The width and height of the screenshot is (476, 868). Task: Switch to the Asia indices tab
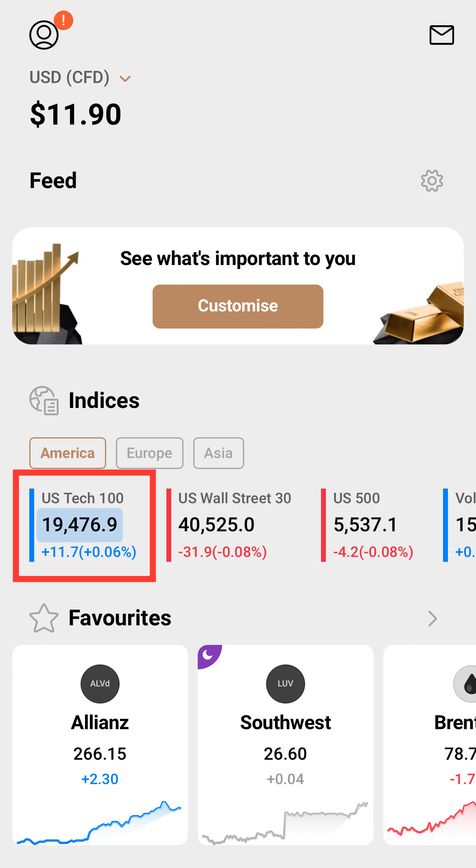[218, 453]
